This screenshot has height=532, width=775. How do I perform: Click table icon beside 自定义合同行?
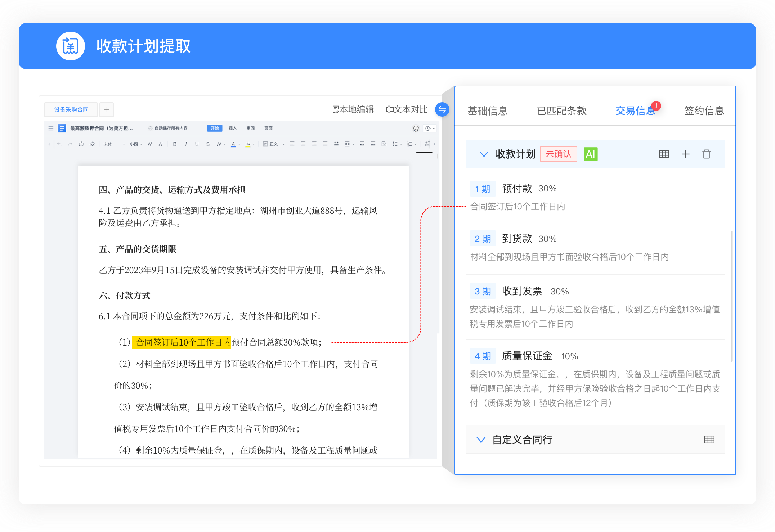709,439
